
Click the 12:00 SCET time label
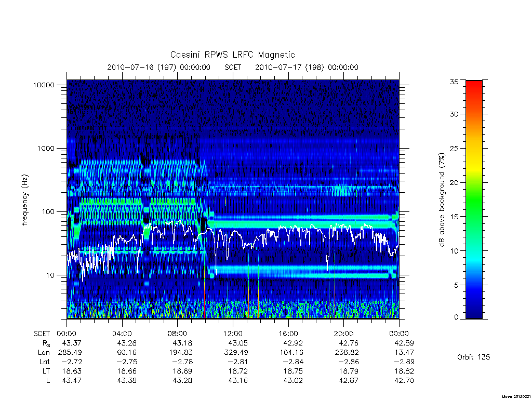point(233,334)
